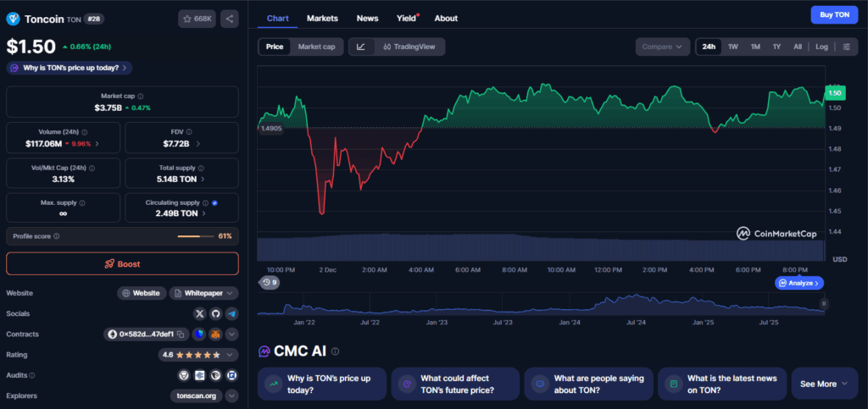Open the chart settings sliders icon

coord(846,47)
